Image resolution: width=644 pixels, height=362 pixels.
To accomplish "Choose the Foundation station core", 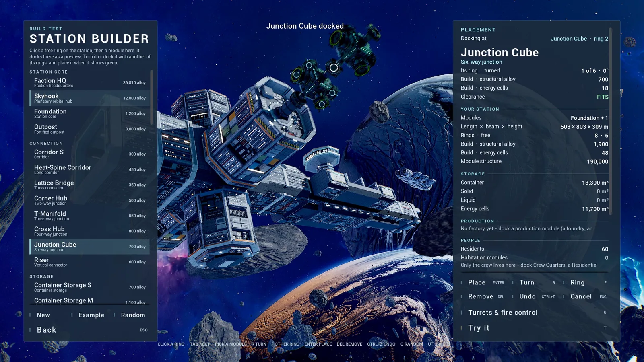I will pyautogui.click(x=89, y=113).
